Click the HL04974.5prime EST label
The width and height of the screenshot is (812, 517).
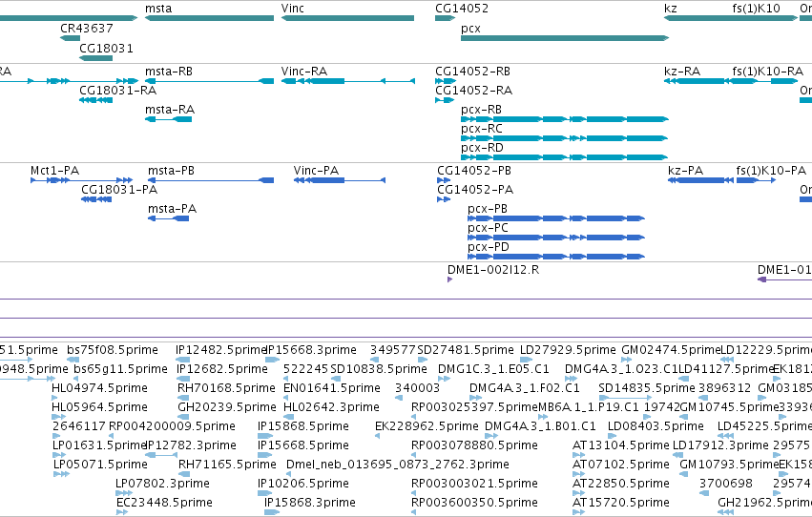point(99,388)
